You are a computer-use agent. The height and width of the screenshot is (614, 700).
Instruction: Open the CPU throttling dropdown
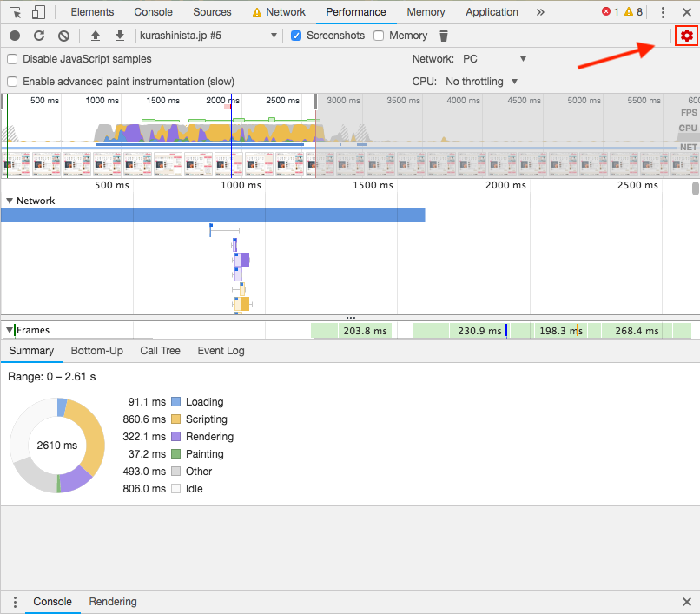point(482,82)
